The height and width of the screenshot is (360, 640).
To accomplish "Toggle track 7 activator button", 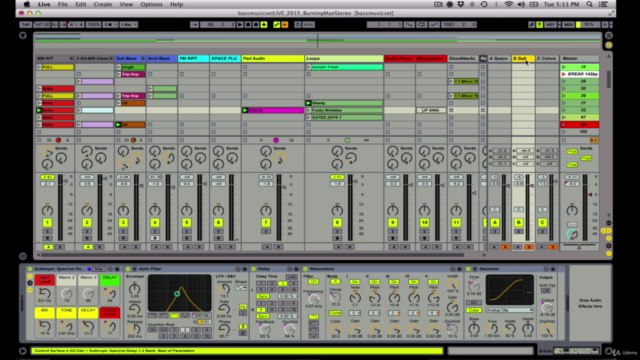I will click(x=266, y=222).
